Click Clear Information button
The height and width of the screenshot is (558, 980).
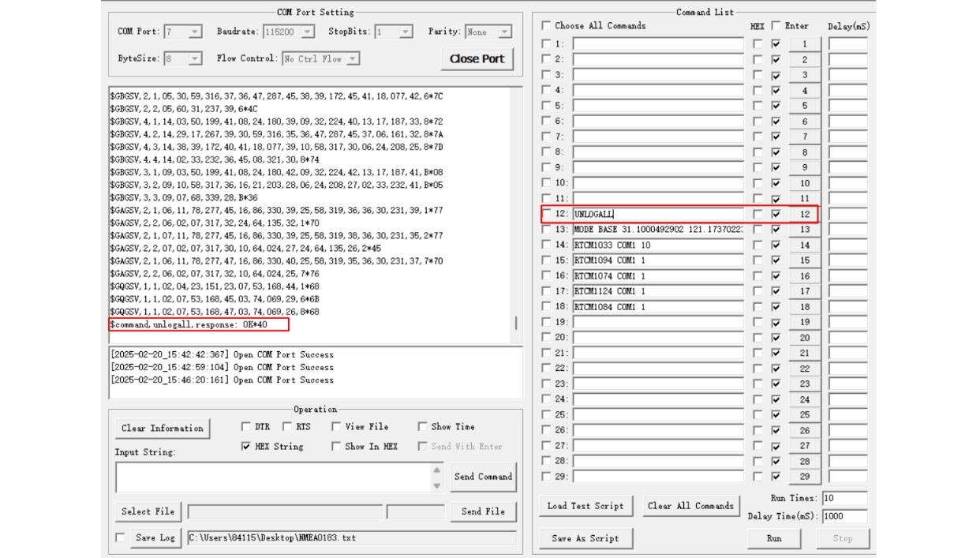pos(162,429)
